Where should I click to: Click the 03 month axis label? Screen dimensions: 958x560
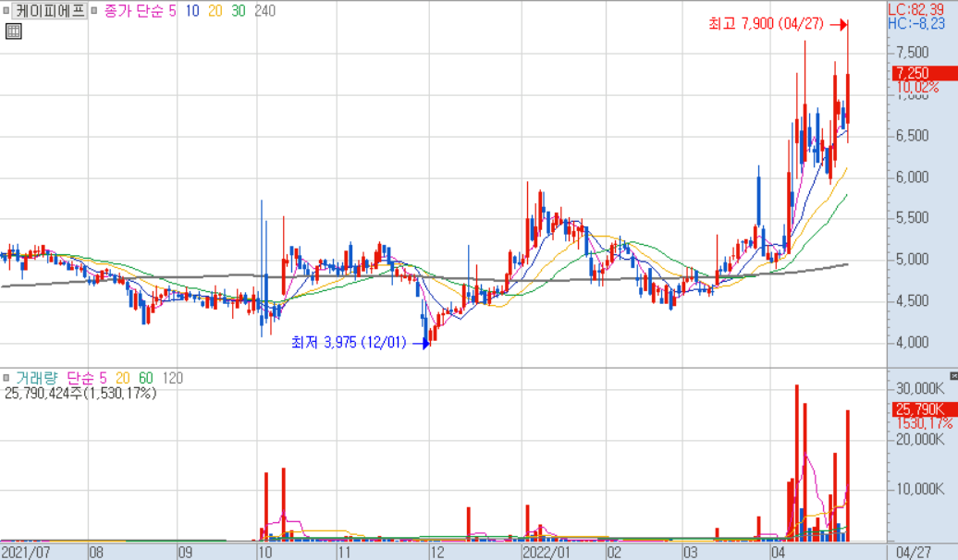click(x=691, y=553)
